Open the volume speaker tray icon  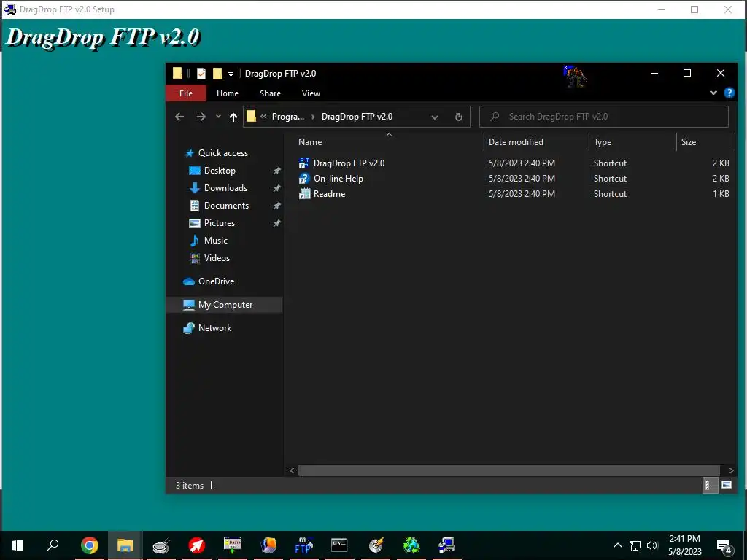point(652,545)
